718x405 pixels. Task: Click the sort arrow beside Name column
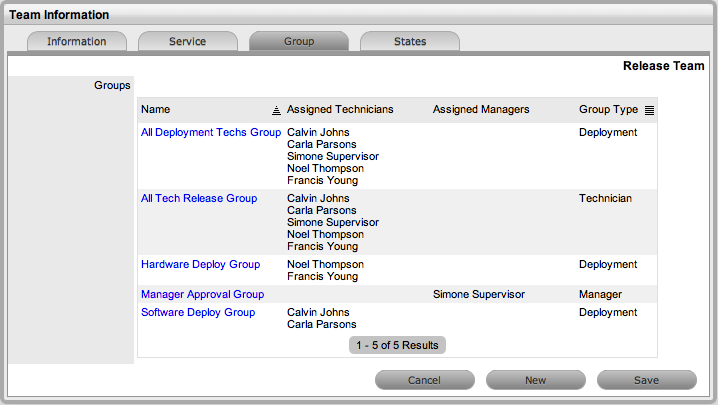pos(276,110)
